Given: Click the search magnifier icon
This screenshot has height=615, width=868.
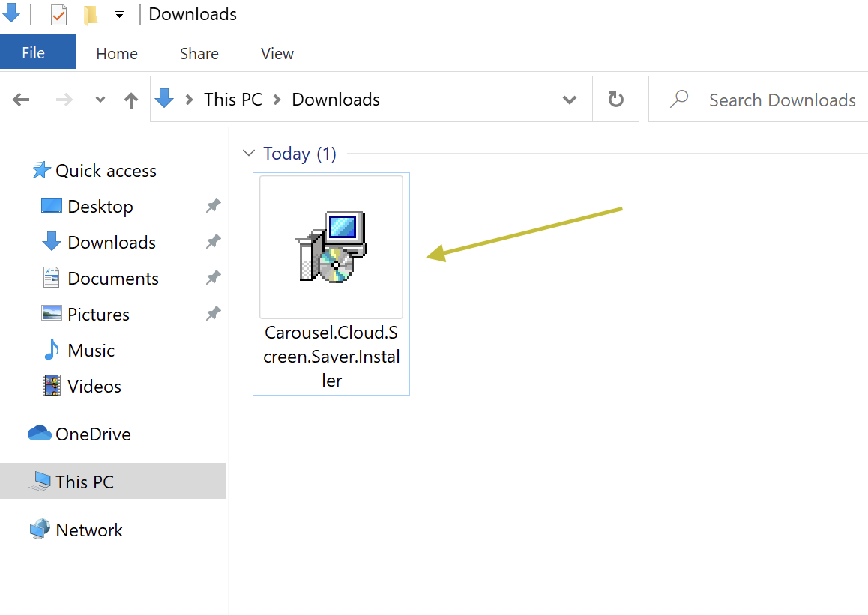Looking at the screenshot, I should [x=679, y=99].
